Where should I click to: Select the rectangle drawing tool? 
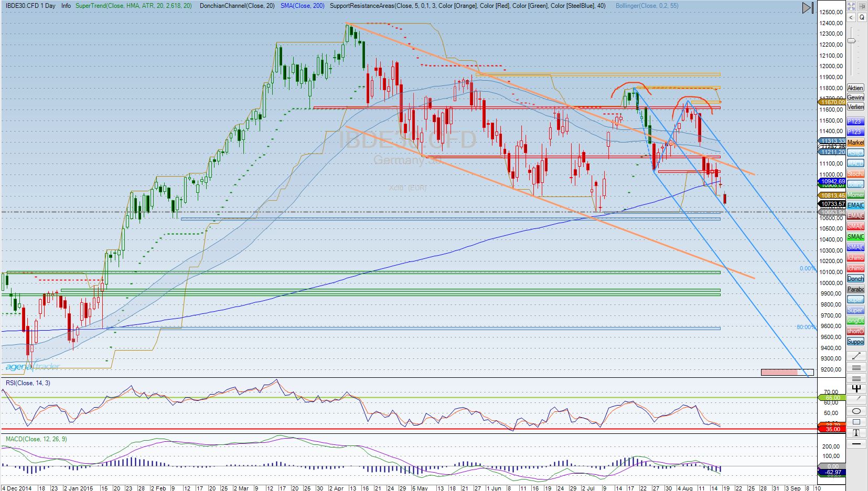click(x=856, y=422)
